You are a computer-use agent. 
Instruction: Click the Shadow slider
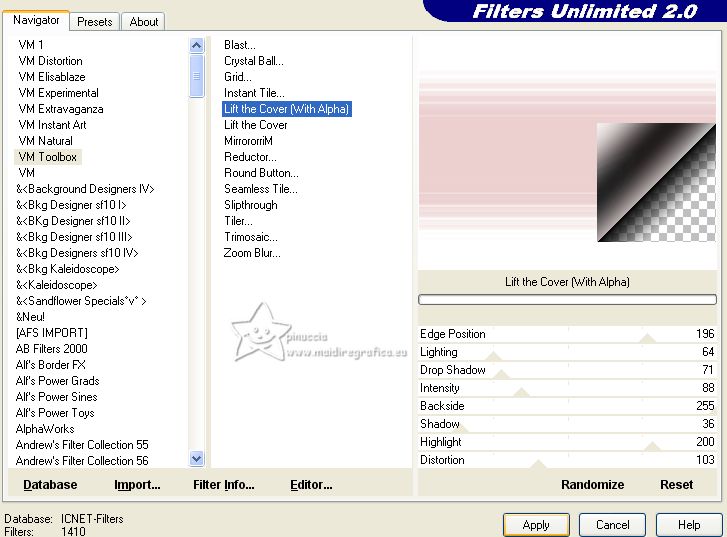567,424
